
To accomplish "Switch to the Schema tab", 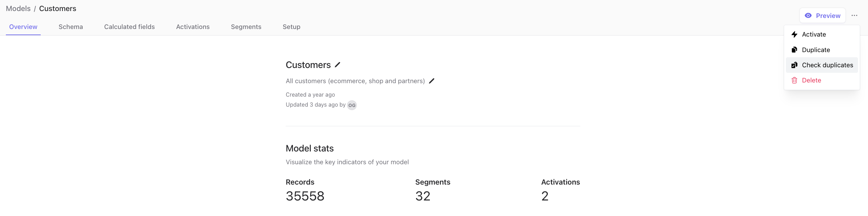I will 71,27.
